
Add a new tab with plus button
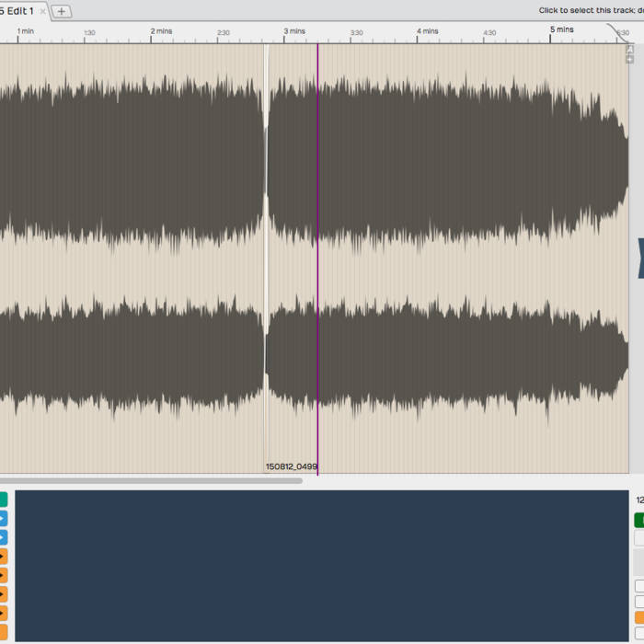(62, 11)
